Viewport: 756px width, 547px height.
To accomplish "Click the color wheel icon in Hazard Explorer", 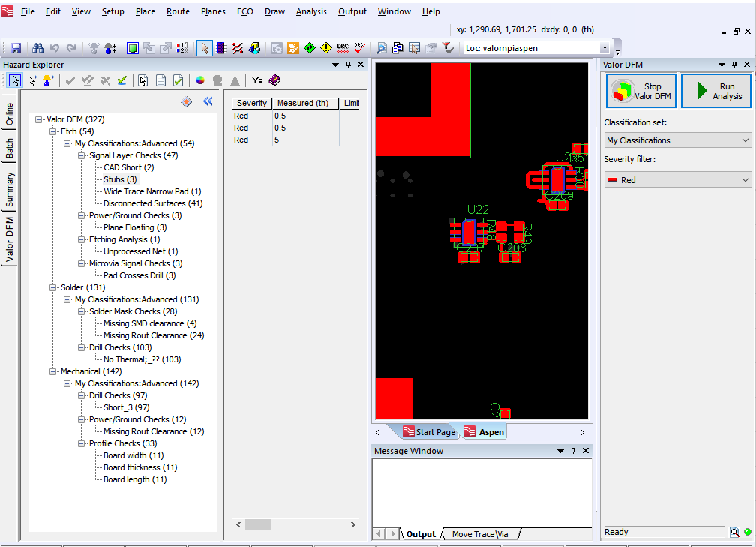I will coord(200,80).
